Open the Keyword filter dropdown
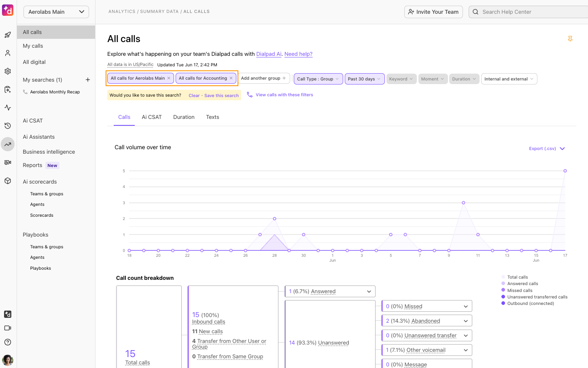Image resolution: width=588 pixels, height=368 pixels. pyautogui.click(x=401, y=79)
